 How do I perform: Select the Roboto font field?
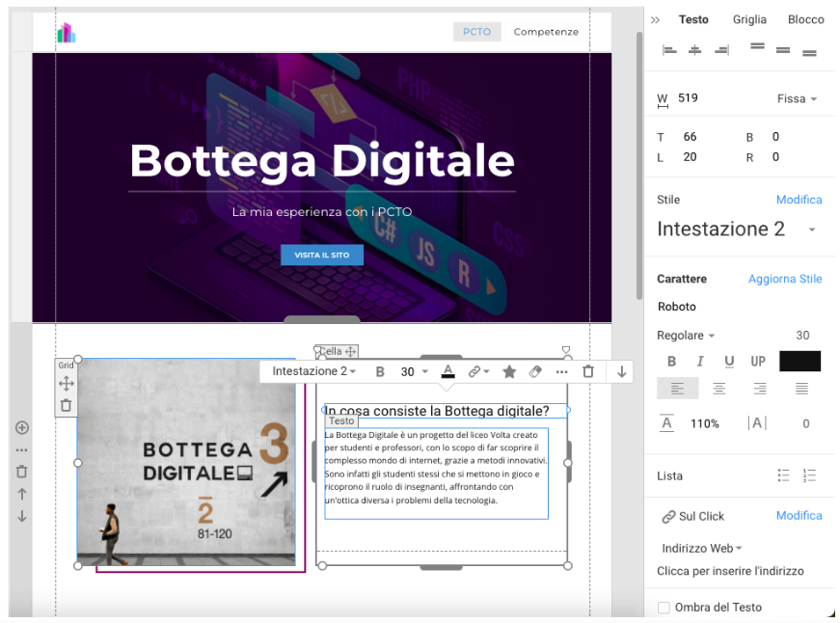(x=677, y=307)
